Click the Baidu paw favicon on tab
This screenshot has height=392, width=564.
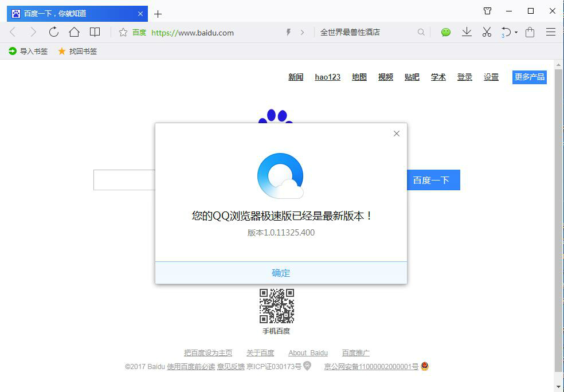point(16,14)
